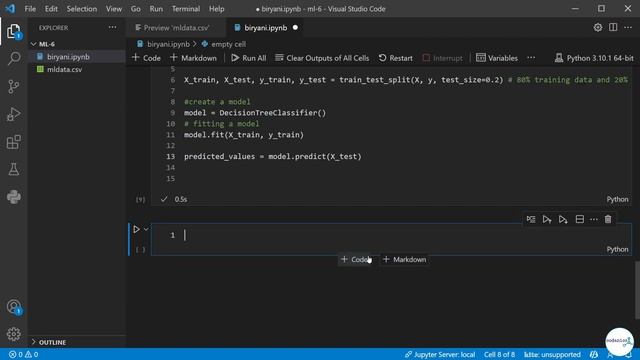The image size is (640, 360).
Task: Open the Search view in activity bar
Action: pos(13,58)
